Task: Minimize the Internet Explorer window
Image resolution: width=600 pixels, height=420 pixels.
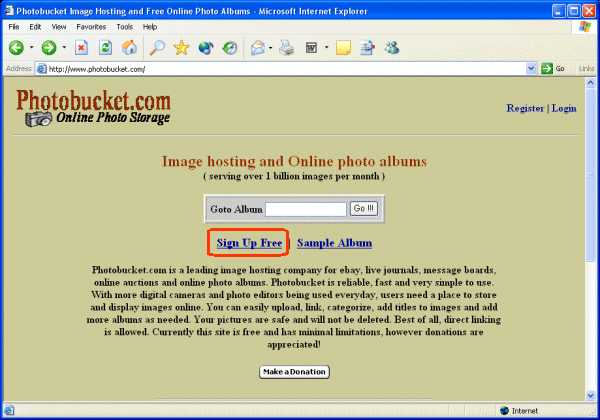Action: coord(559,11)
